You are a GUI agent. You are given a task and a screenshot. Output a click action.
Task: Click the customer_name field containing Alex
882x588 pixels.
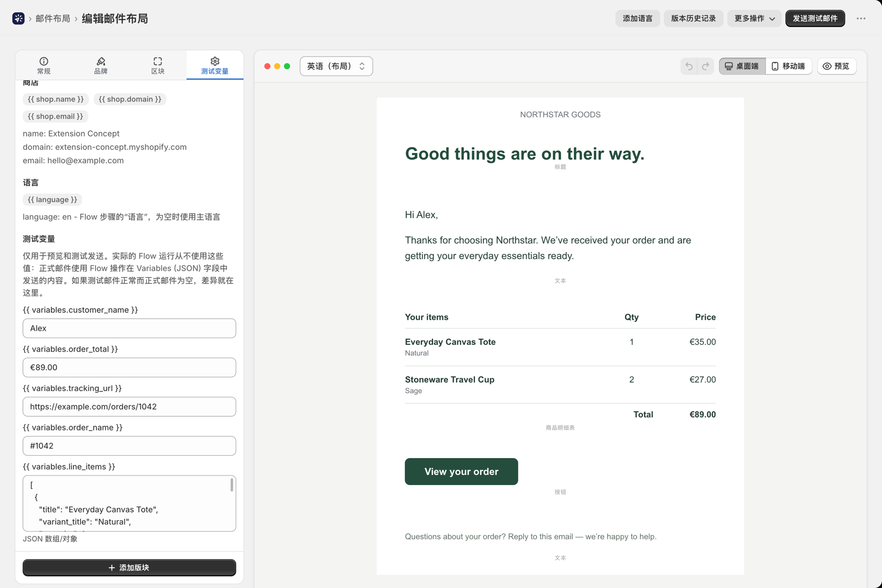(129, 328)
